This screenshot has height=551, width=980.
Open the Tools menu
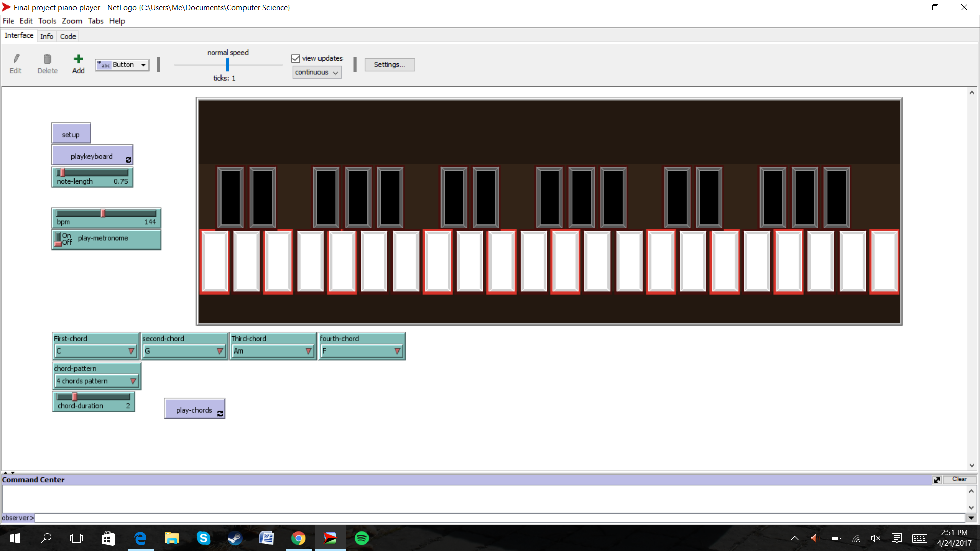pyautogui.click(x=47, y=21)
